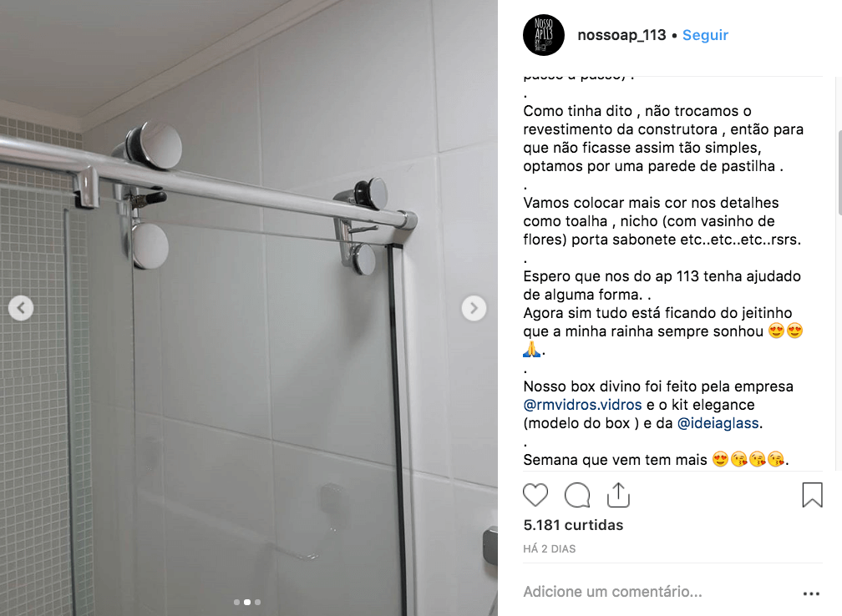The width and height of the screenshot is (842, 616).
Task: Open the three-dot more options menu
Action: click(811, 593)
